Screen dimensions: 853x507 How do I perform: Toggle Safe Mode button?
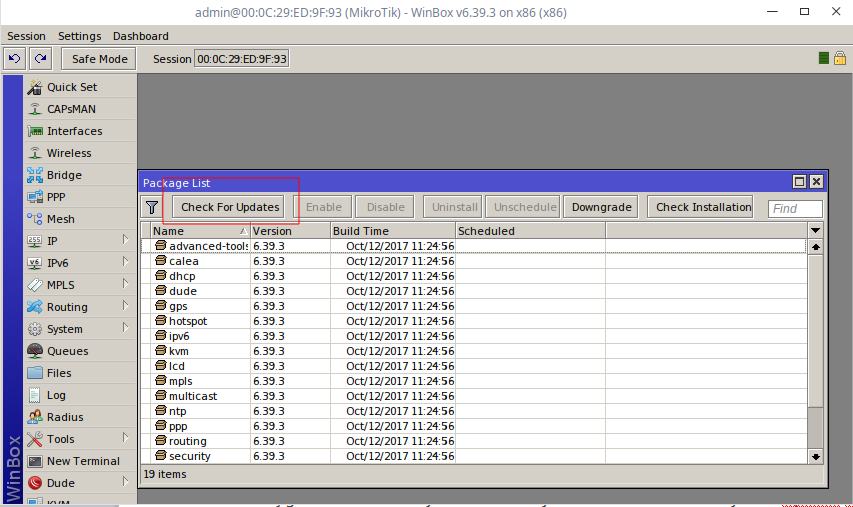[99, 59]
